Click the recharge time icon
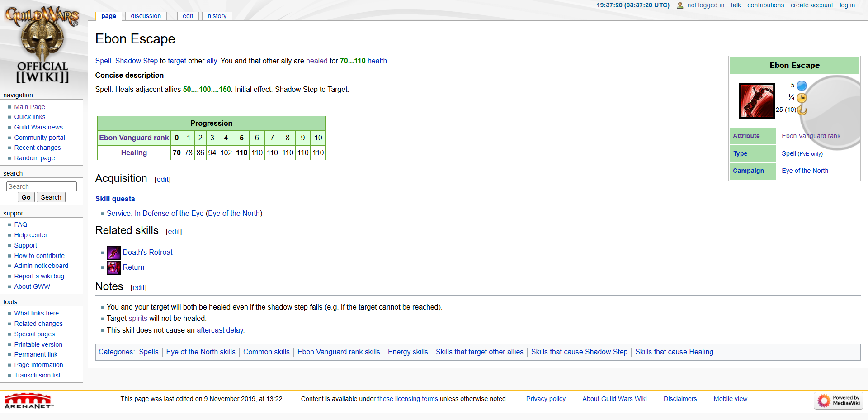This screenshot has width=868, height=420. (x=802, y=110)
